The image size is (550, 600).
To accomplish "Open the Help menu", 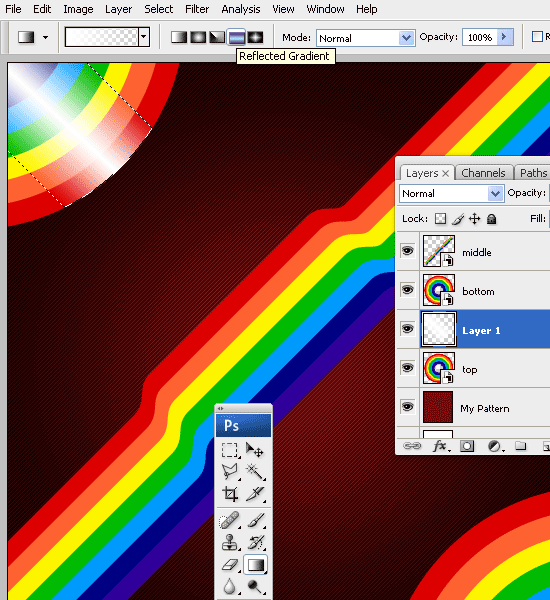I will click(x=367, y=9).
